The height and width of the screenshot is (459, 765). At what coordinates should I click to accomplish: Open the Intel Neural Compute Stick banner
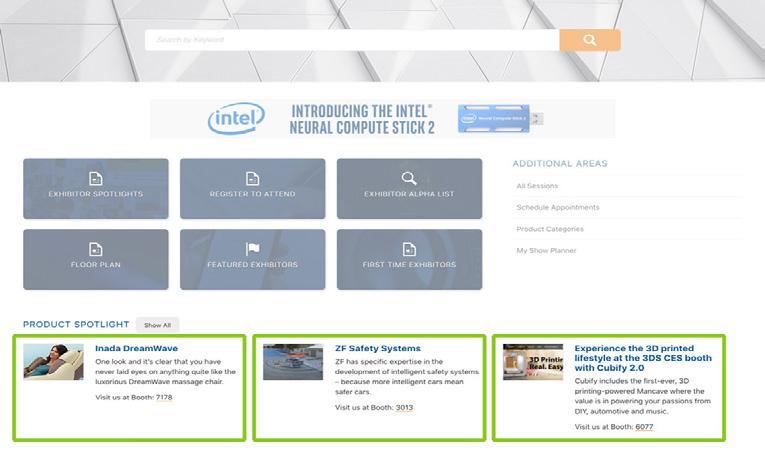tap(382, 119)
